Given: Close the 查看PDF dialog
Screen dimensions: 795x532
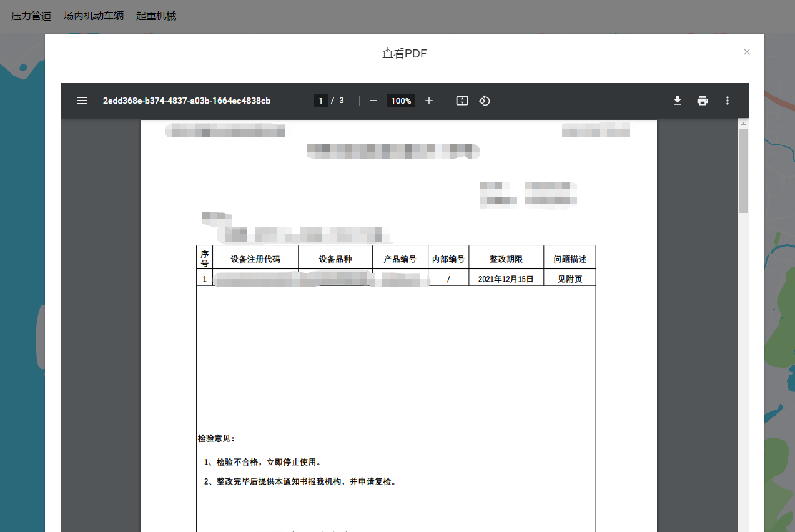Looking at the screenshot, I should pyautogui.click(x=746, y=52).
